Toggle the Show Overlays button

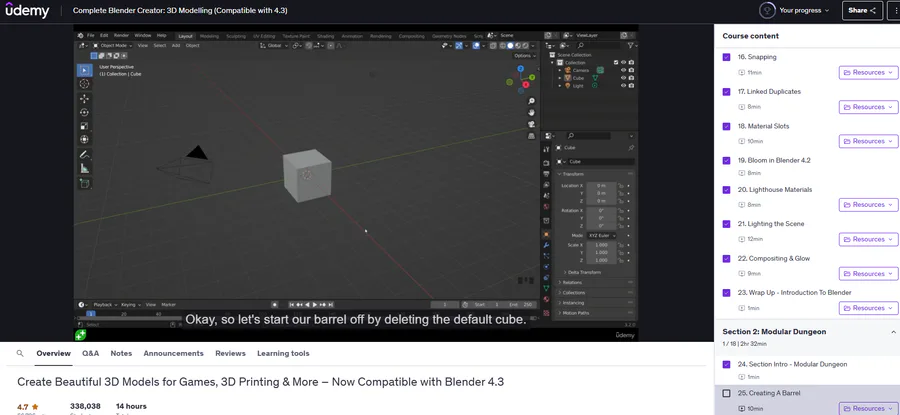click(476, 45)
